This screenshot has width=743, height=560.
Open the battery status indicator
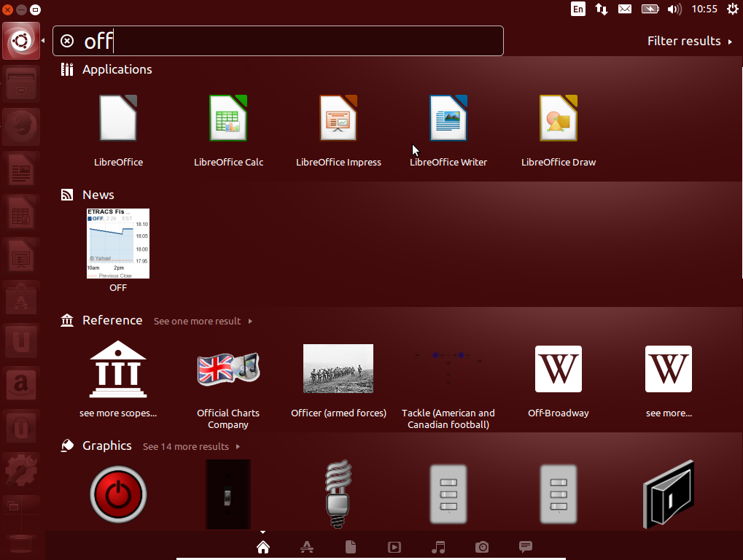pos(650,9)
